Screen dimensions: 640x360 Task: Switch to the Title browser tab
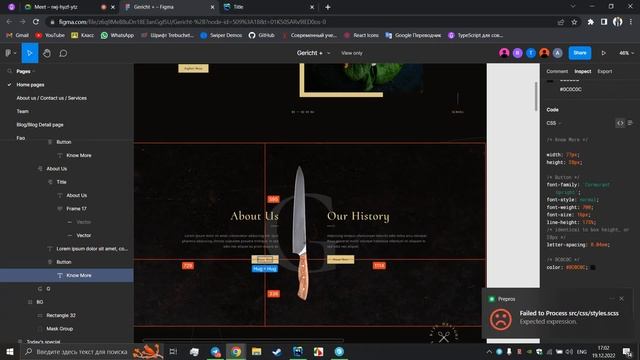tap(269, 7)
